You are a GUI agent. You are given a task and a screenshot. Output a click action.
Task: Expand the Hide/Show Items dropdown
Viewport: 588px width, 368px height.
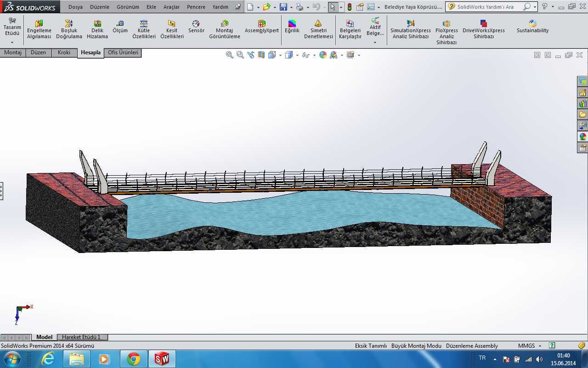[x=314, y=55]
